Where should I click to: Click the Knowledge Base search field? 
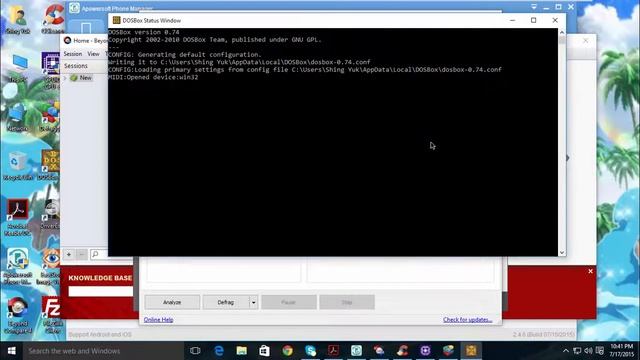101,291
